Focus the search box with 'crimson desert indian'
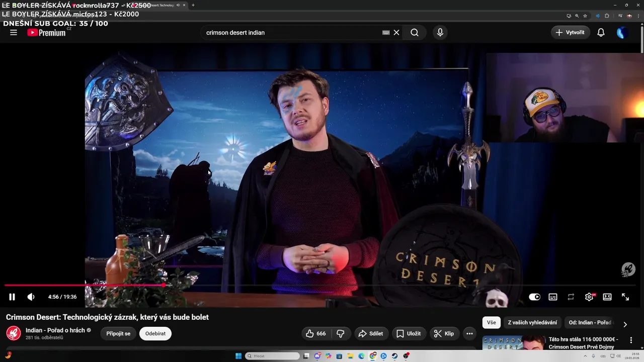 (292, 32)
